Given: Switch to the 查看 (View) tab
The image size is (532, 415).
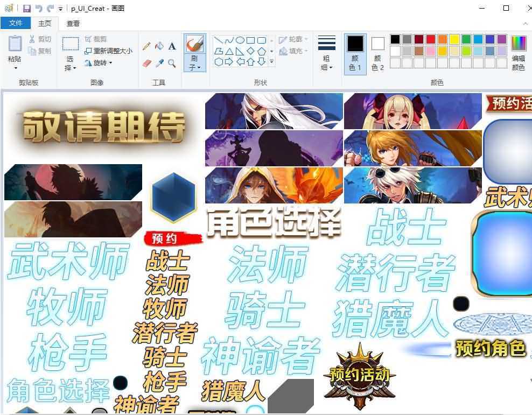Looking at the screenshot, I should 73,23.
